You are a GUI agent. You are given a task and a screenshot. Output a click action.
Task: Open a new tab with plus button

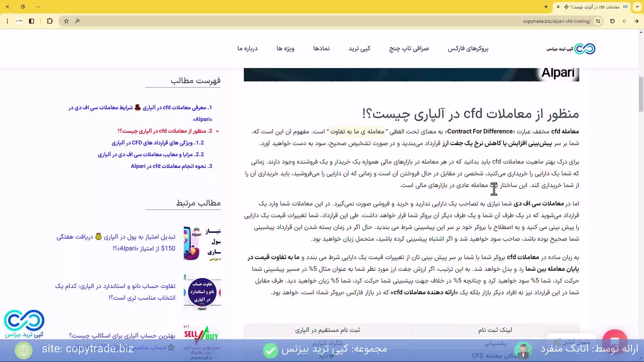click(x=546, y=7)
